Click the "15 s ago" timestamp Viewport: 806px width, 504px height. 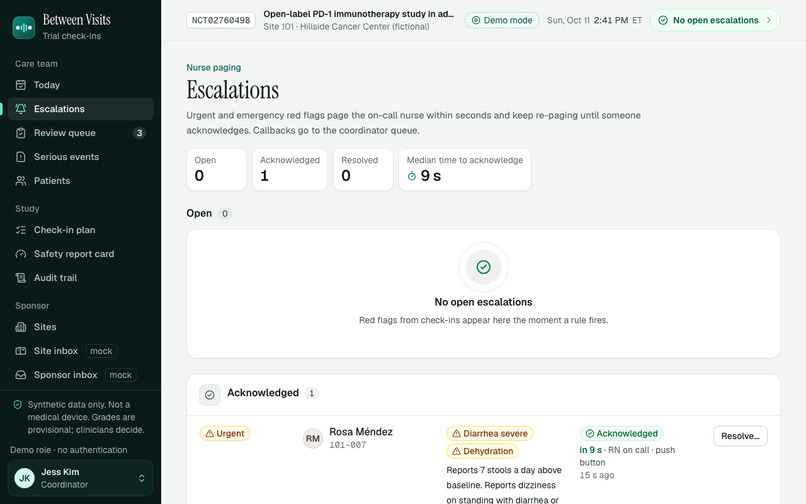click(x=597, y=475)
